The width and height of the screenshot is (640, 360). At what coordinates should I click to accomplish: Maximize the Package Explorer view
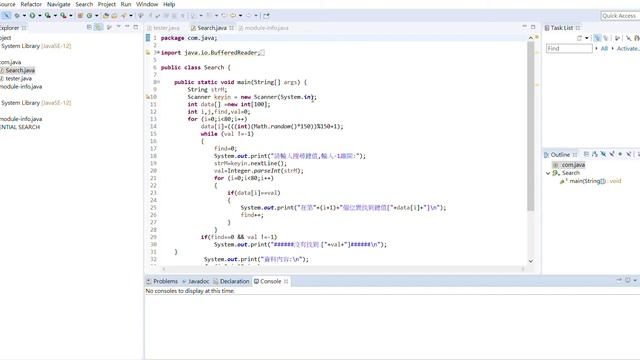(x=136, y=27)
